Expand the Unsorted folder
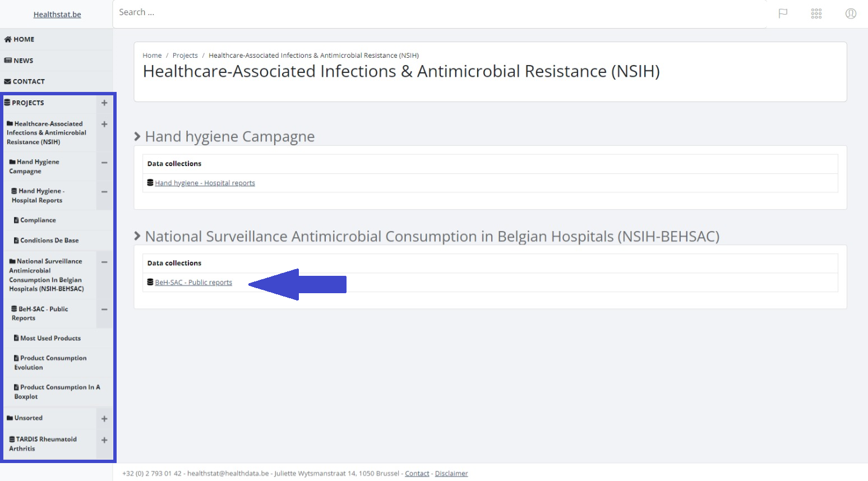868x481 pixels. (x=104, y=419)
